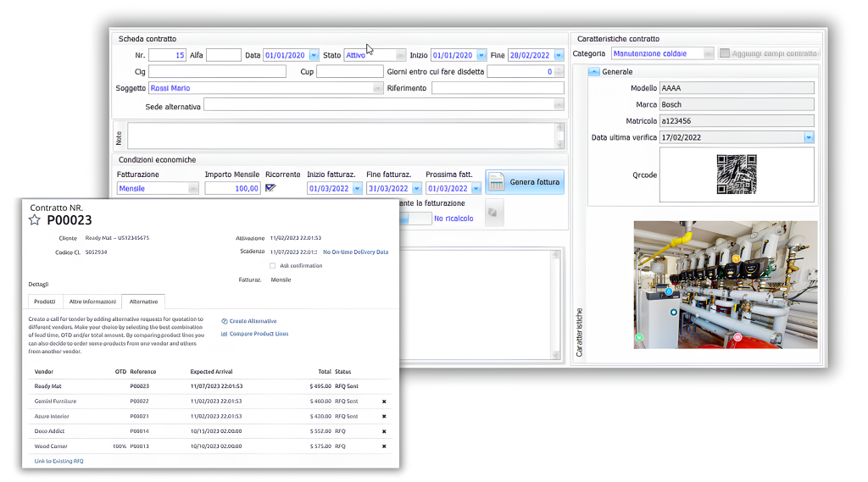Tick the Ask confirmation checkbox
The width and height of the screenshot is (868, 482).
272,266
